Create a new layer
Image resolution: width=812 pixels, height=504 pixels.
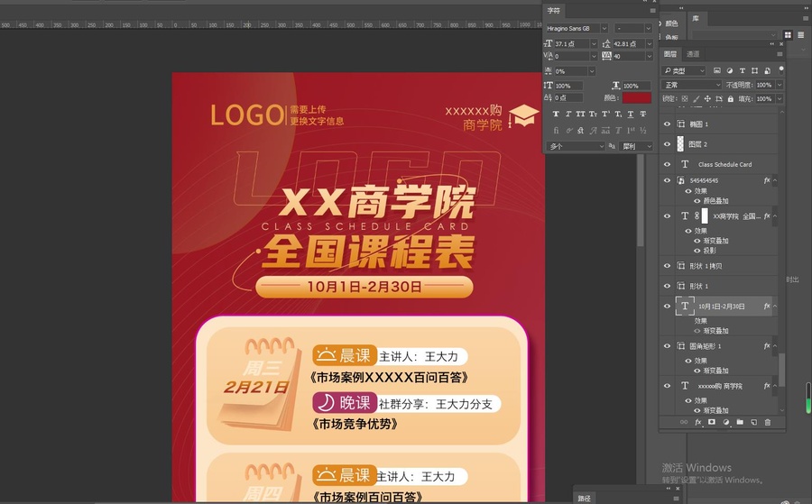click(753, 422)
